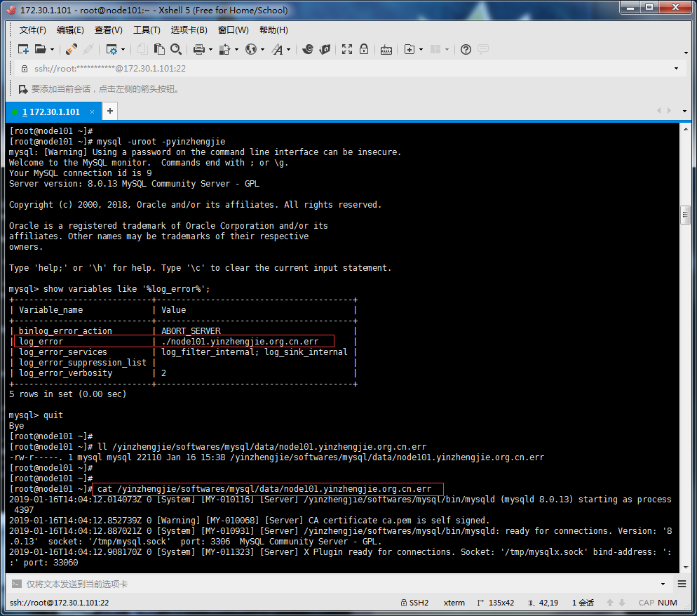Image resolution: width=697 pixels, height=616 pixels.
Task: Click the compose bar terminal icon
Action: pos(16,584)
